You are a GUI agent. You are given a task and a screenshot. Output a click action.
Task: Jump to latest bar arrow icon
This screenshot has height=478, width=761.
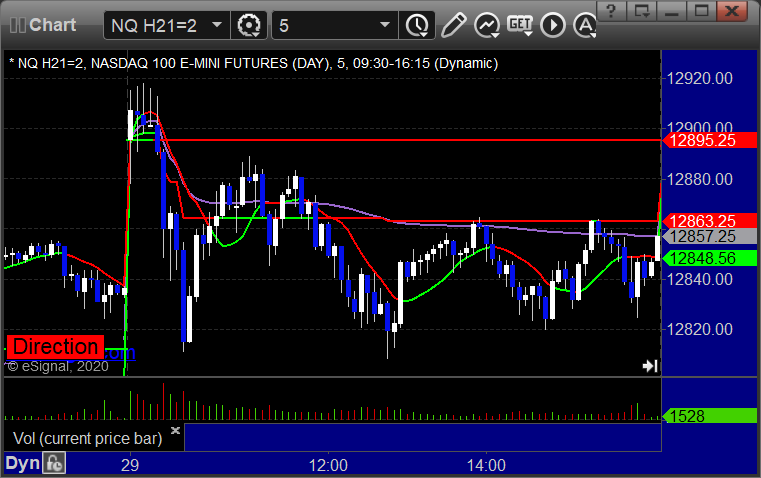click(x=650, y=365)
